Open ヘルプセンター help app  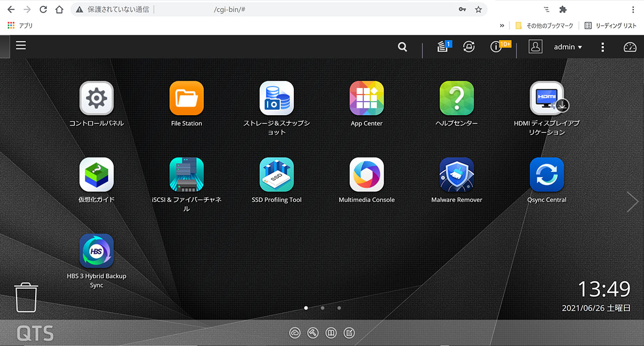[456, 98]
